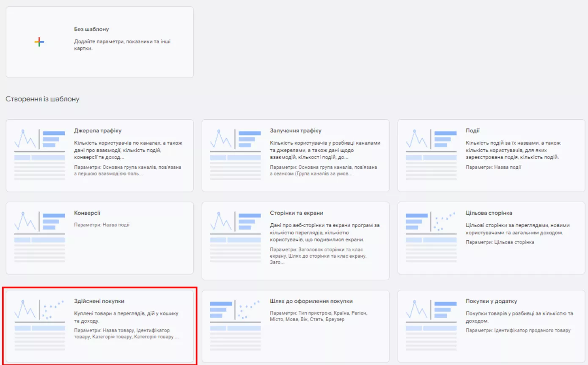Click text 'Додайте параметри, показники та інші картки.'
588x365 pixels.
122,45
